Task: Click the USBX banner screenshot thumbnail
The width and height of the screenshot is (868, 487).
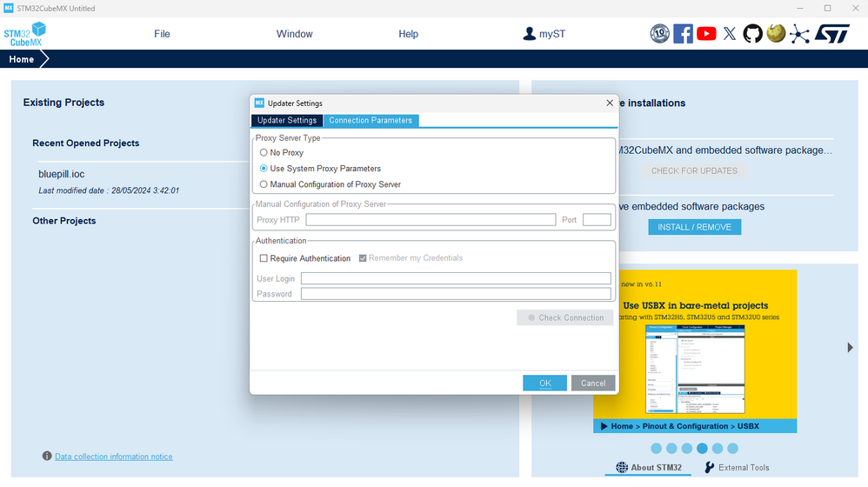Action: (x=695, y=369)
